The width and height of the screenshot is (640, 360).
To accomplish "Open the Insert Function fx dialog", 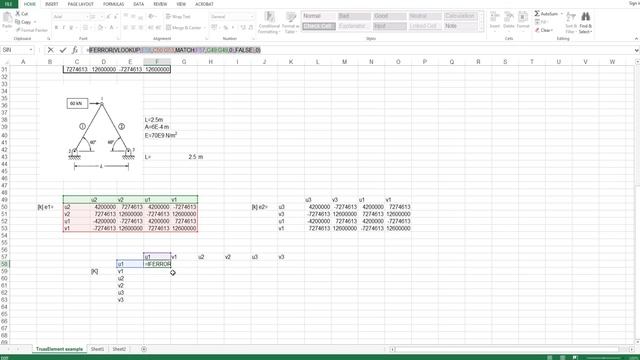I will (x=75, y=50).
